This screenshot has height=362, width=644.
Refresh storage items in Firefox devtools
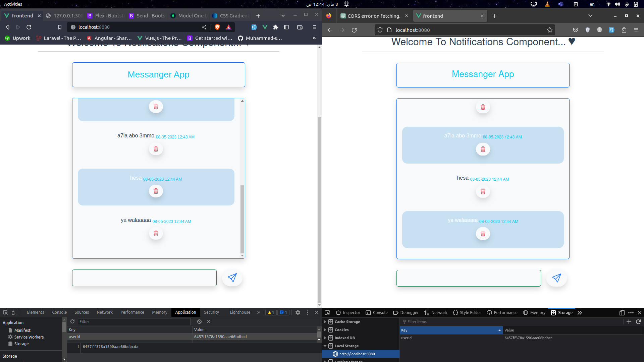point(638,321)
